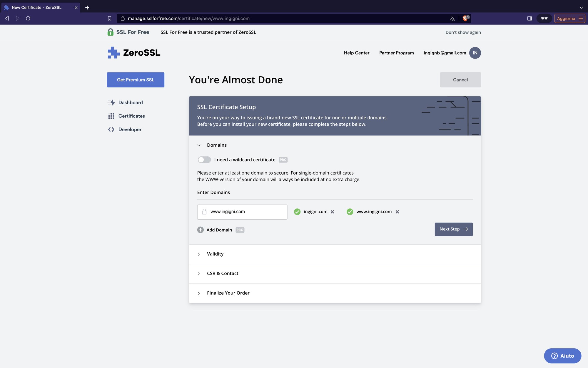
Task: Click the IN user avatar circle
Action: pyautogui.click(x=475, y=53)
